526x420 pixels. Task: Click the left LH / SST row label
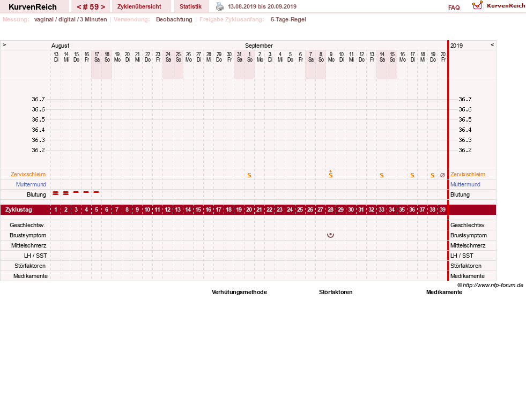[x=35, y=256]
